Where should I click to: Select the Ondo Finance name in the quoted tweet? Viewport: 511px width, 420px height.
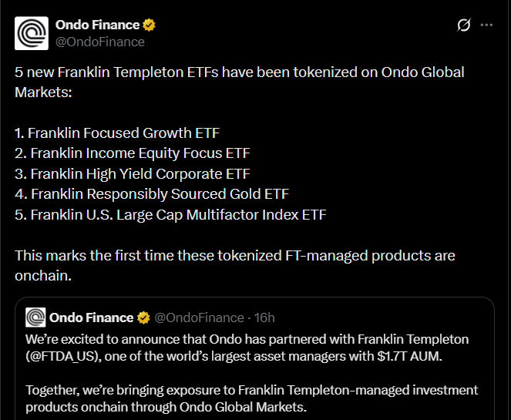91,318
